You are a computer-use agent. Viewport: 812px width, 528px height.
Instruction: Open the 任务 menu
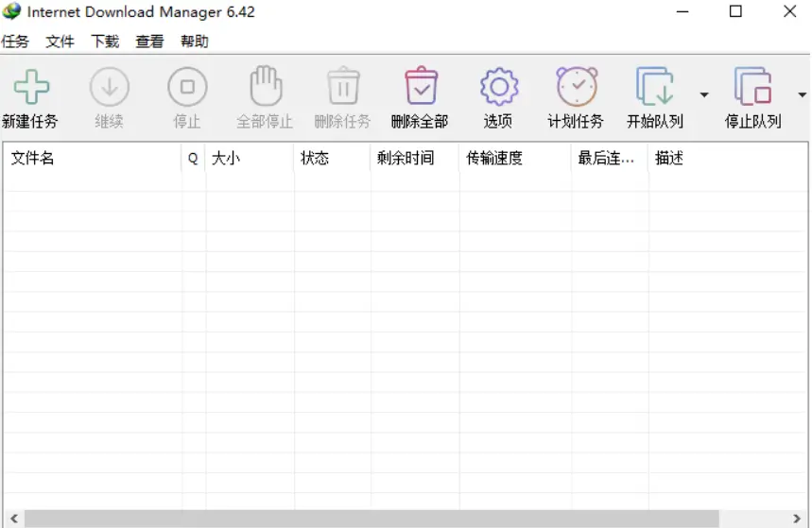coord(15,42)
